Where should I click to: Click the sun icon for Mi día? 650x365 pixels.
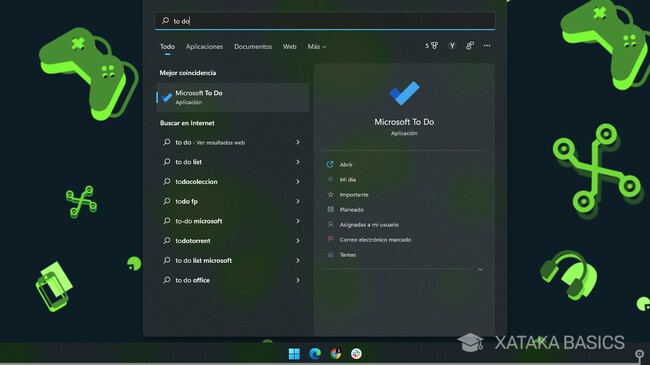coord(330,179)
